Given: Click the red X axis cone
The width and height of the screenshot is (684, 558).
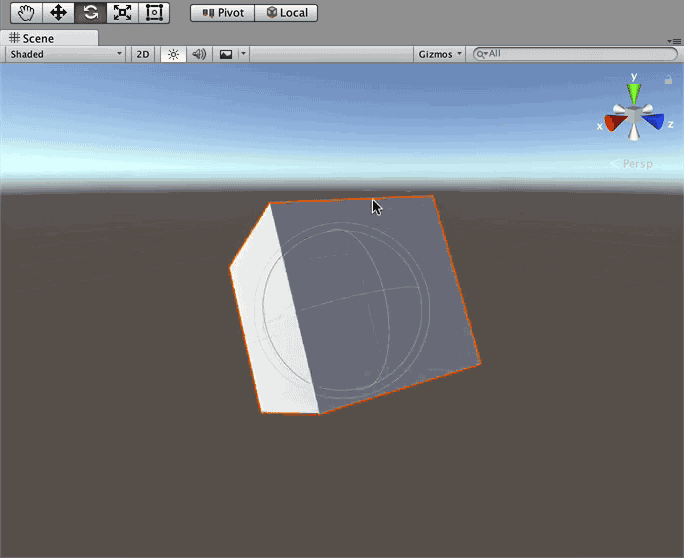Looking at the screenshot, I should (615, 123).
